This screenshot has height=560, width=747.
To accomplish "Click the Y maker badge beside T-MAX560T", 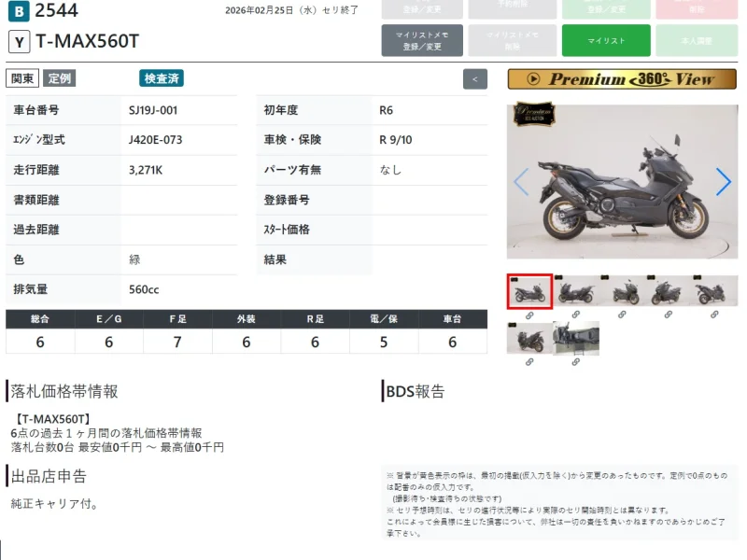I will coord(19,42).
